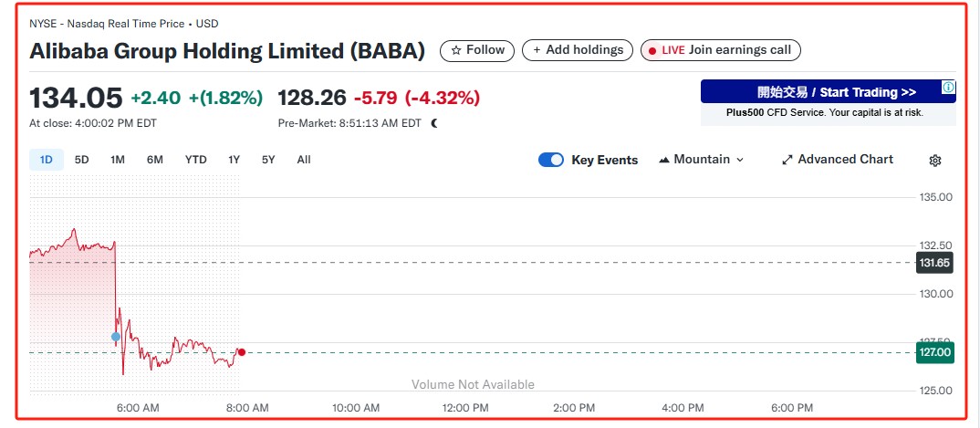
Task: Click the 131.65 previous close label
Action: point(934,263)
